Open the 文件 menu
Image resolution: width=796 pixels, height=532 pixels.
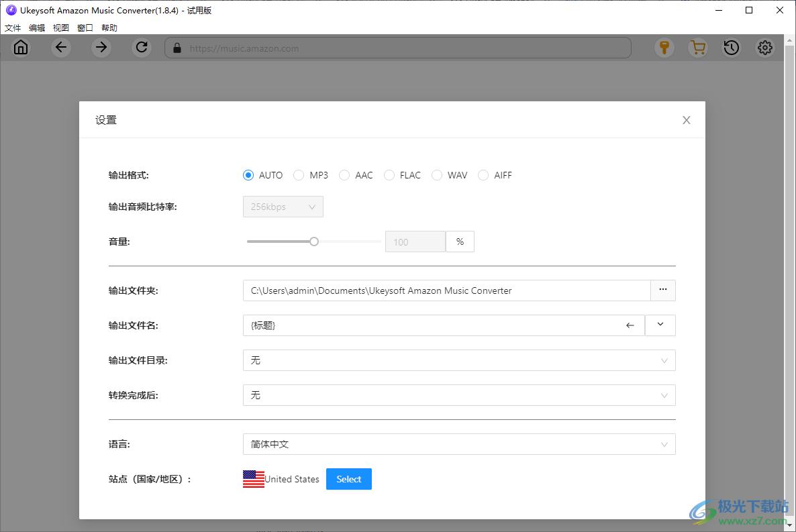[x=13, y=28]
